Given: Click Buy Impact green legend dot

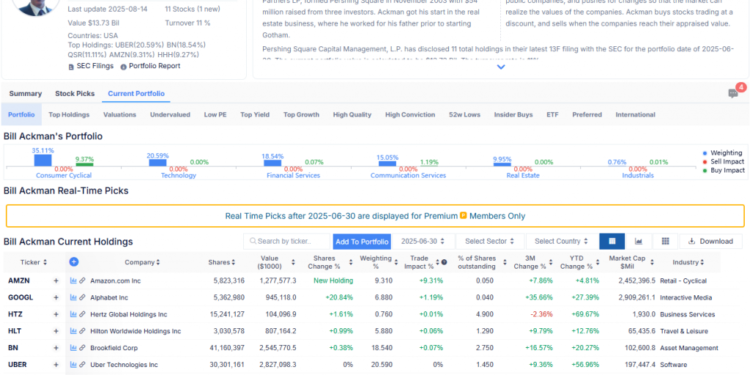Looking at the screenshot, I should 705,170.
